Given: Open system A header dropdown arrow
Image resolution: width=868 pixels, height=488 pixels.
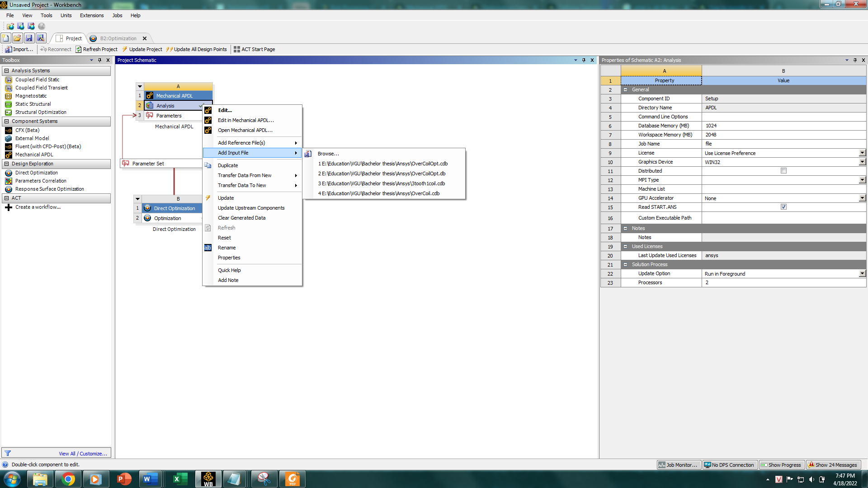Looking at the screenshot, I should 140,86.
